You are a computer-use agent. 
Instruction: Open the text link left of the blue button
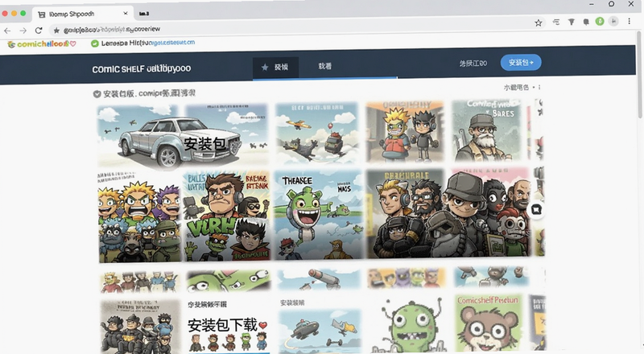point(473,64)
